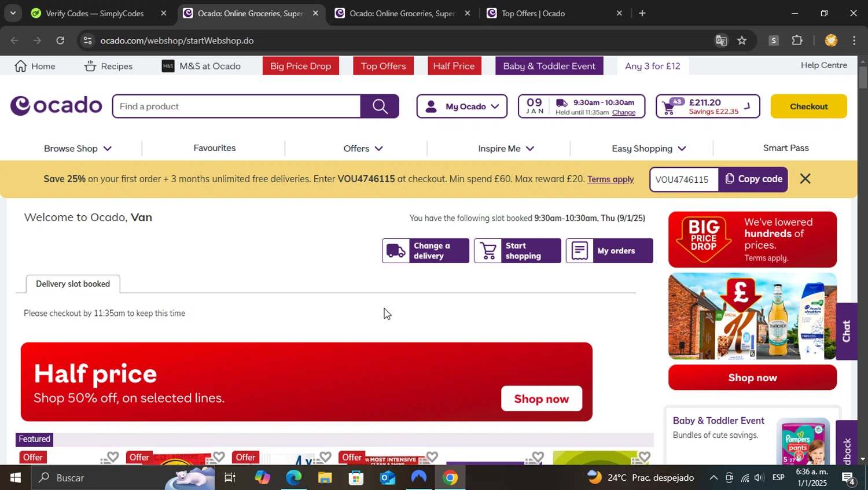
Task: Open Recipes link
Action: coord(108,66)
